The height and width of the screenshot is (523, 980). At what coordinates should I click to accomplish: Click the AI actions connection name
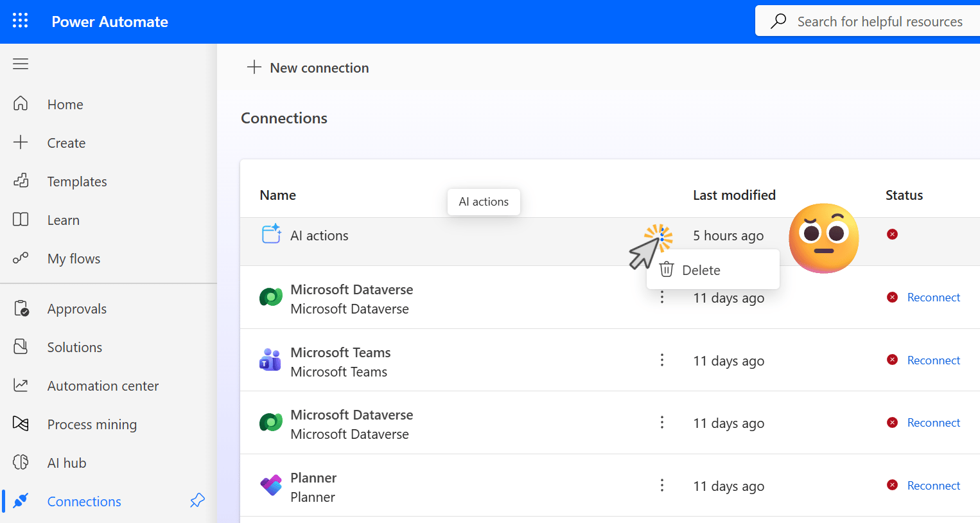319,236
